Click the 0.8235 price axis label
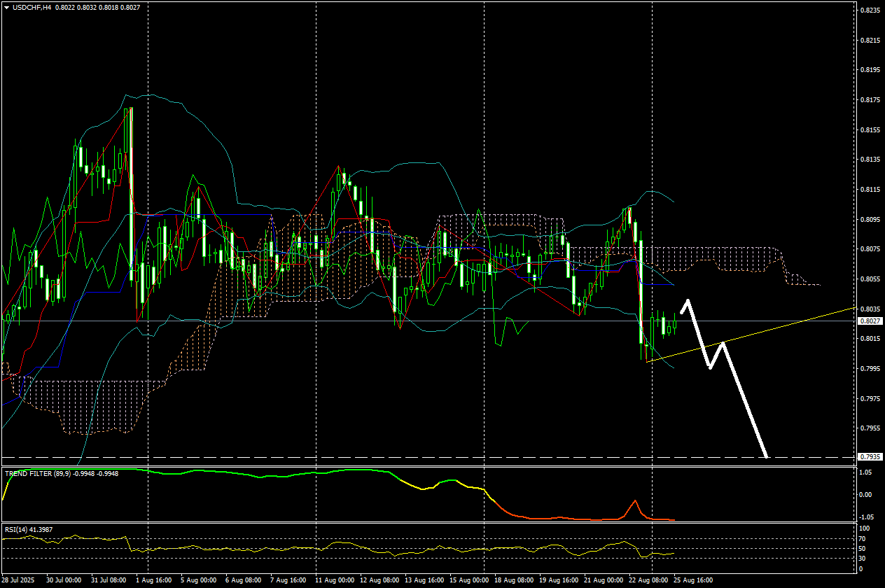 [870, 10]
